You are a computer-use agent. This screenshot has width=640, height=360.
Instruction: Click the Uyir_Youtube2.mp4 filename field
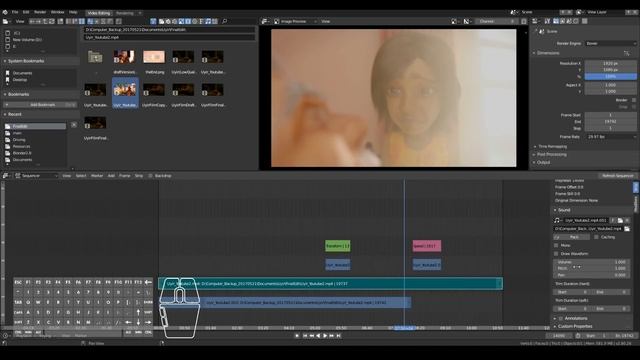tap(169, 37)
